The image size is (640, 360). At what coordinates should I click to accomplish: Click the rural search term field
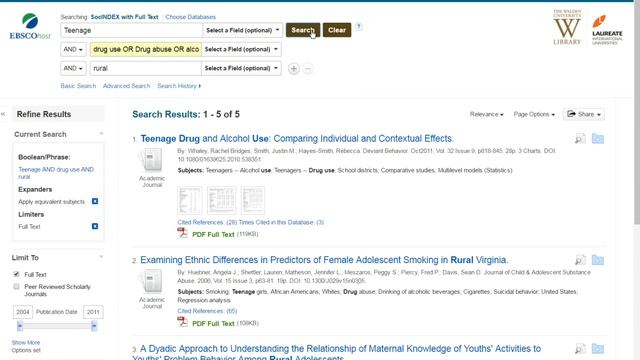point(145,68)
